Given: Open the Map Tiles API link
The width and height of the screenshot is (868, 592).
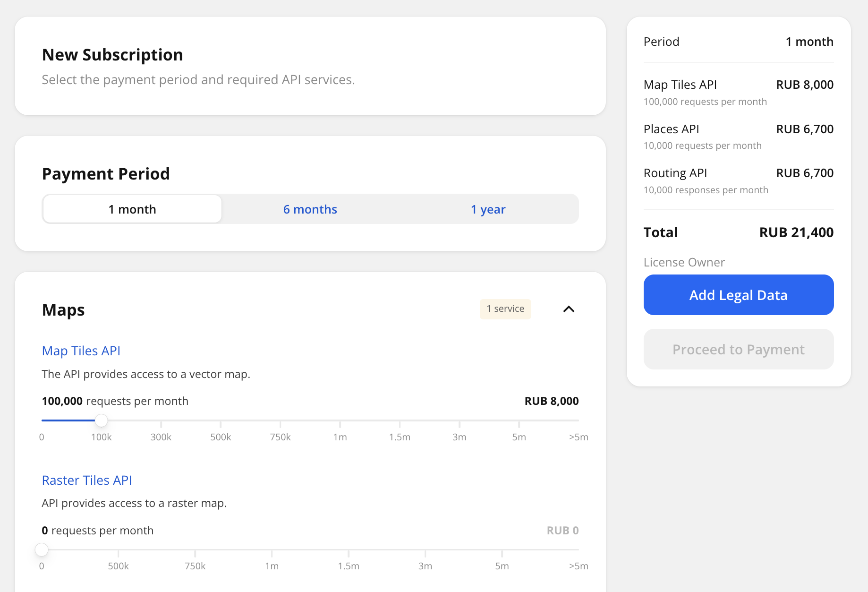Looking at the screenshot, I should 81,351.
